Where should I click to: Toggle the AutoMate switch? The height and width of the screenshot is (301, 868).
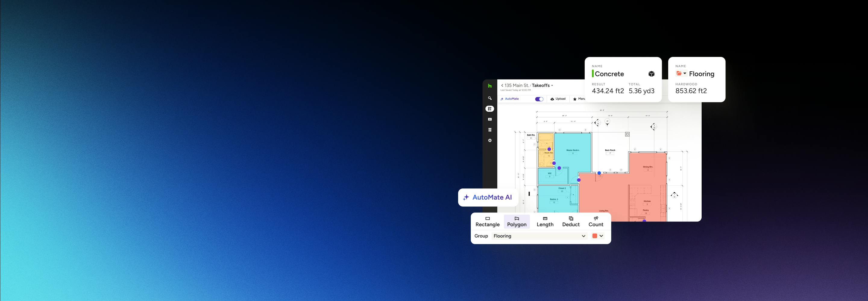click(539, 99)
